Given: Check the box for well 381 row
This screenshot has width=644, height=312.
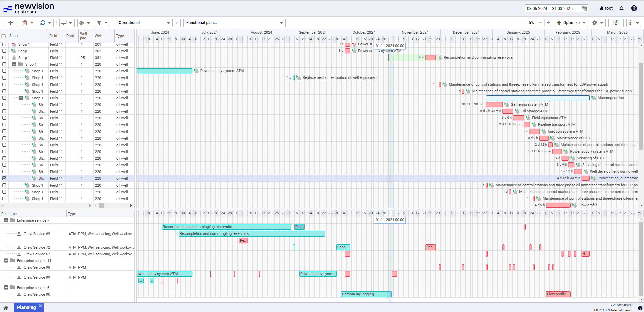Looking at the screenshot, I should 4,58.
